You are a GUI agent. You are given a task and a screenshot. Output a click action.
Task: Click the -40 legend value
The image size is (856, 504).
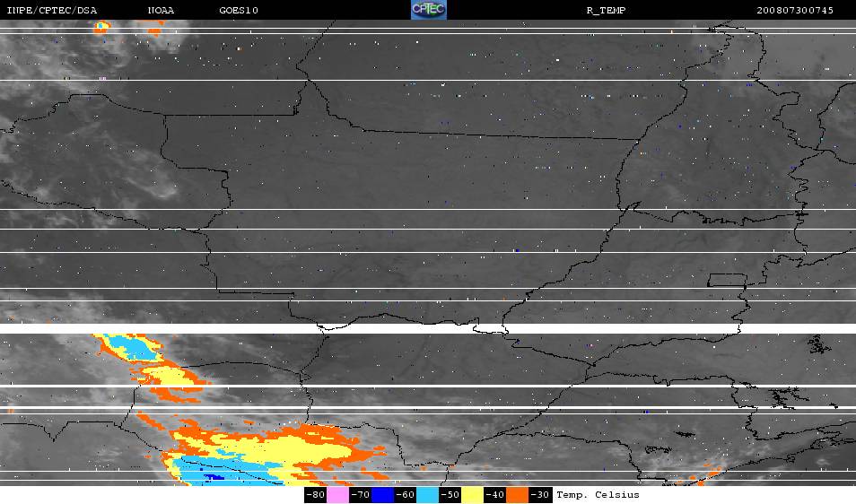[x=494, y=495]
